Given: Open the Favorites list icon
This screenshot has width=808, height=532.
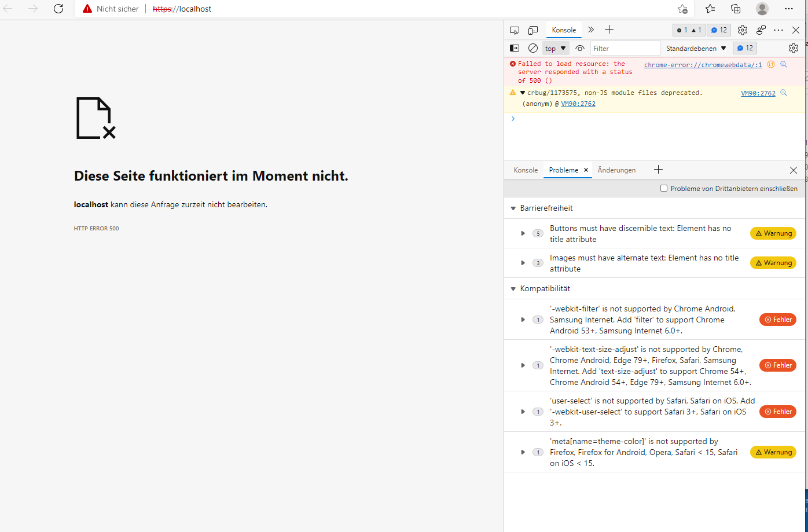Looking at the screenshot, I should tap(710, 9).
